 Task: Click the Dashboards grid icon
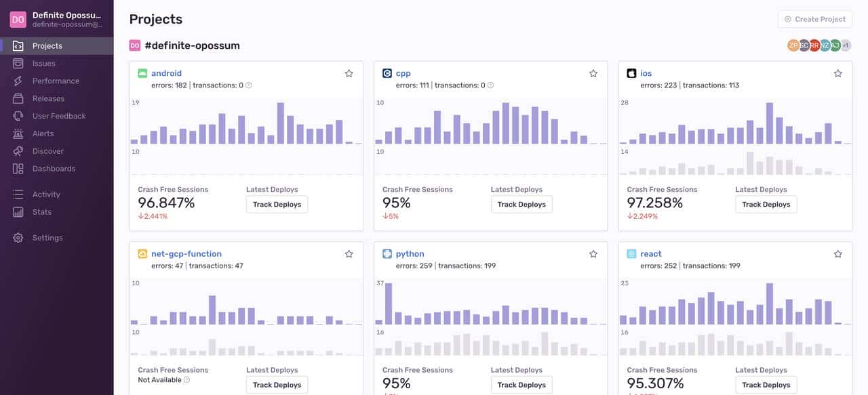[x=18, y=169]
